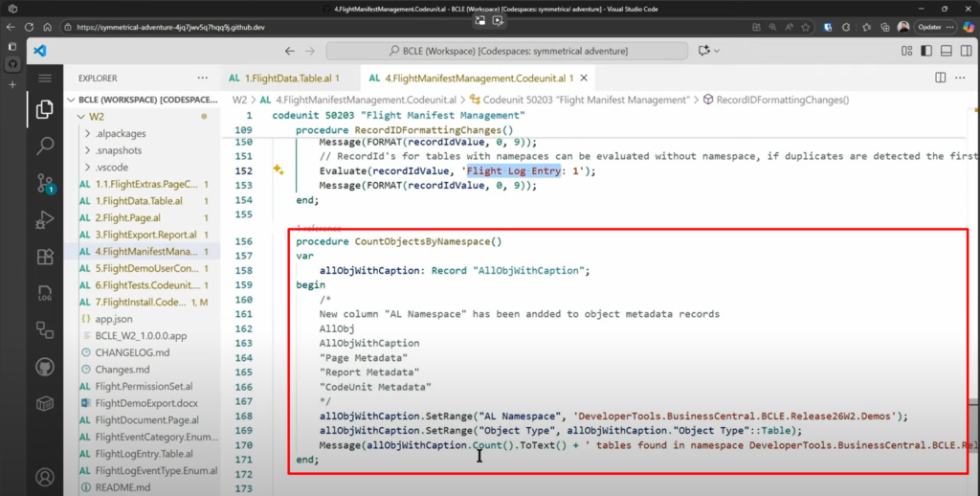Viewport: 980px width, 496px height.
Task: Split the editor to the right
Action: 941,78
